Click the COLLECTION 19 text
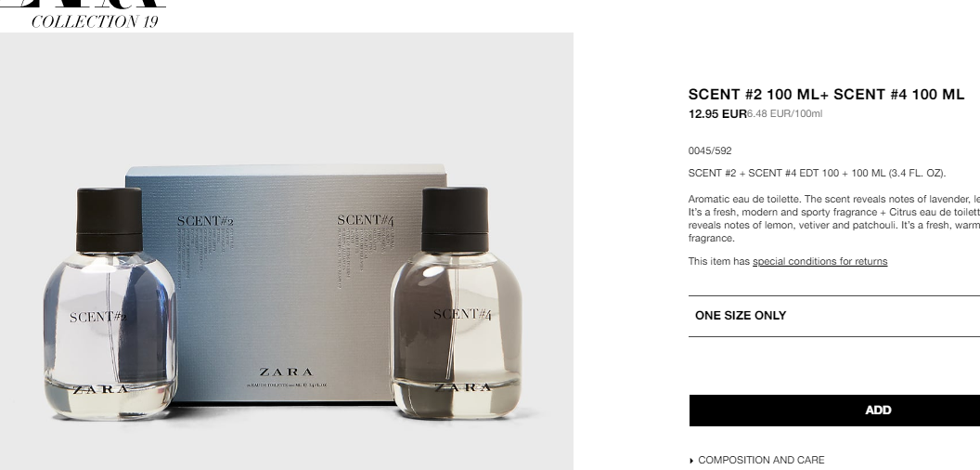Image resolution: width=980 pixels, height=470 pixels. click(x=95, y=22)
